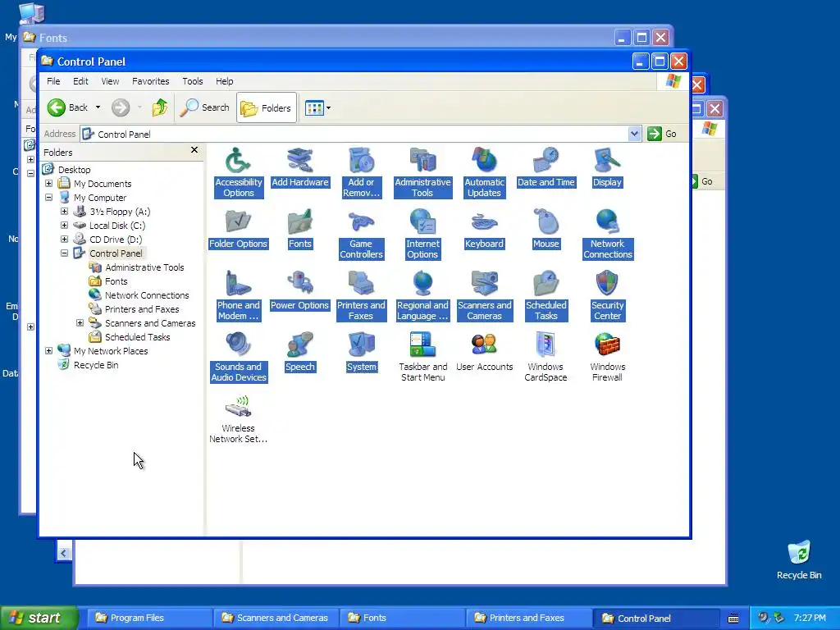Select the Mouse applet icon

pos(546,229)
